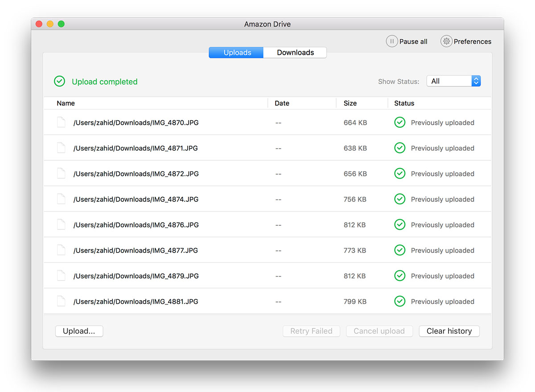This screenshot has height=392, width=535.
Task: Select /Users/zahid/Downloads/IMG_4877.JPG file name
Action: (136, 250)
